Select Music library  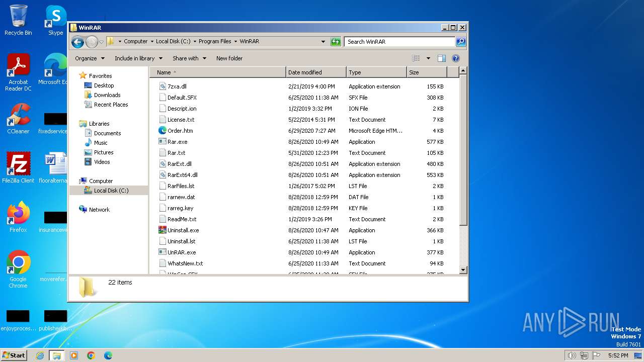point(101,143)
